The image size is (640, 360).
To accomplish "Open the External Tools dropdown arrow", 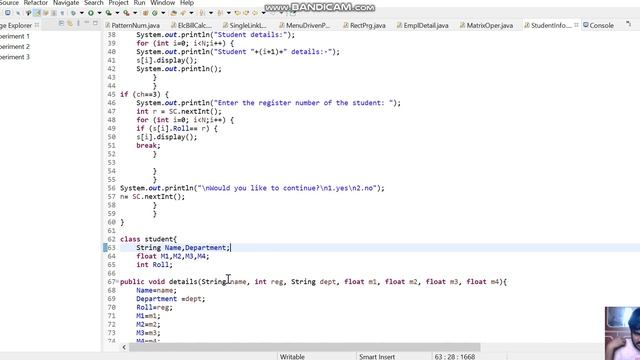I will pos(135,13).
